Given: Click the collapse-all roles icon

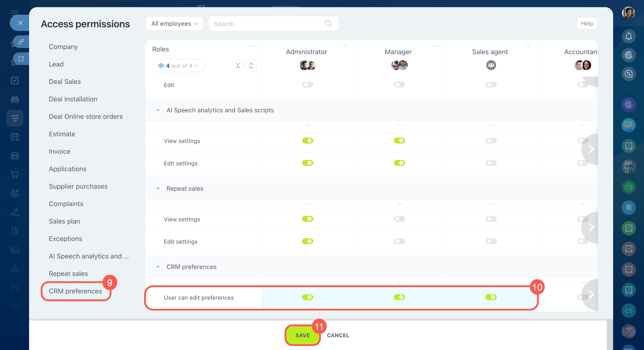Looking at the screenshot, I should coord(237,66).
